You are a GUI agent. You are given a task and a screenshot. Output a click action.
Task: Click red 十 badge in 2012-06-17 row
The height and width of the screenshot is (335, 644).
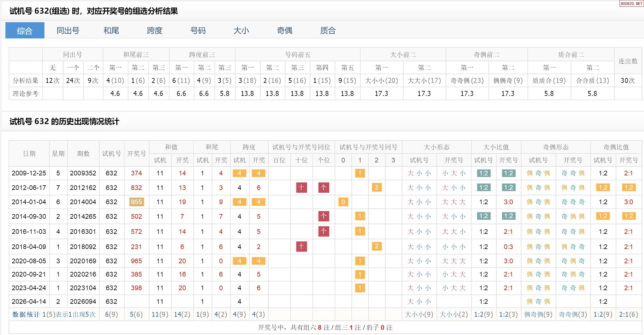(x=301, y=187)
